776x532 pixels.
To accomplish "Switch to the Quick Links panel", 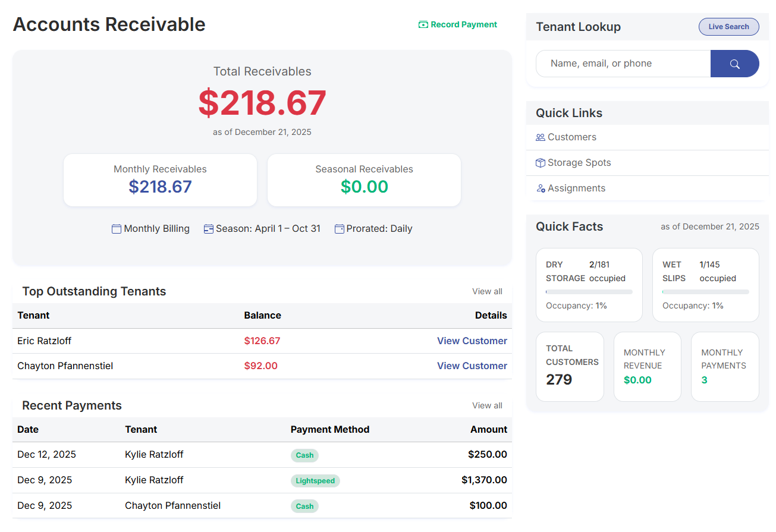I will tap(569, 113).
